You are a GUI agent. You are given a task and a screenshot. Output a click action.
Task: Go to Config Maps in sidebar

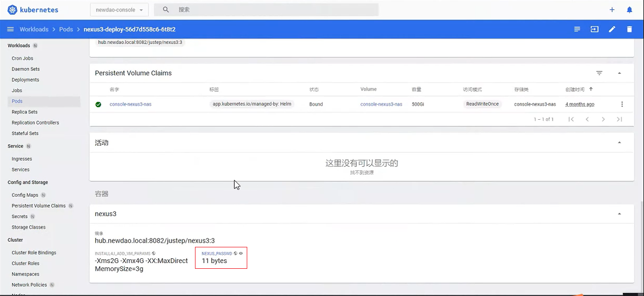(x=25, y=195)
